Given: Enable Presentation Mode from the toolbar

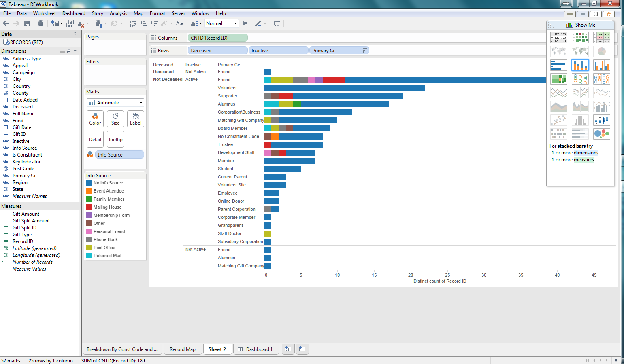Looking at the screenshot, I should (277, 23).
